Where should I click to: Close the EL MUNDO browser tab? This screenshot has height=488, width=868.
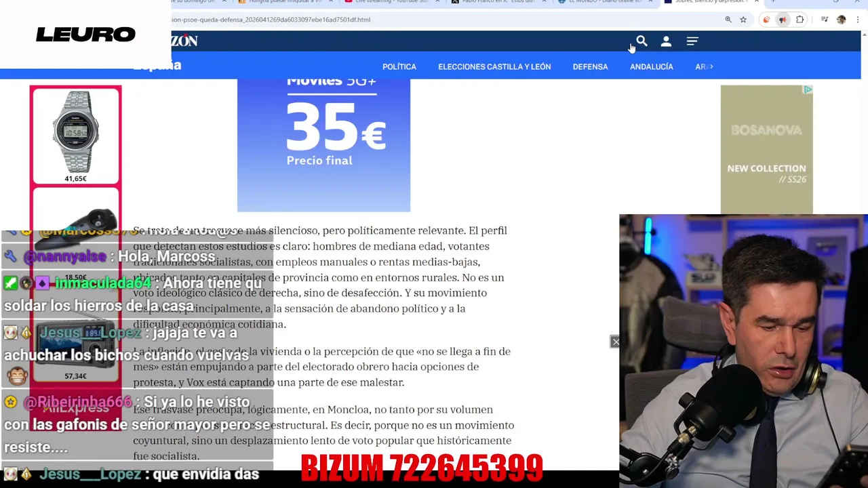pyautogui.click(x=650, y=1)
